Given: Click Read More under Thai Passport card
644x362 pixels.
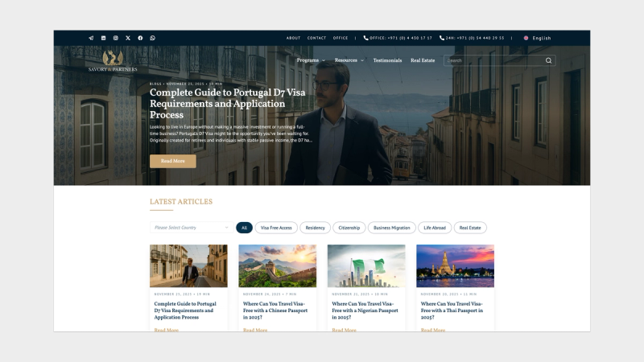Looking at the screenshot, I should coord(433,330).
